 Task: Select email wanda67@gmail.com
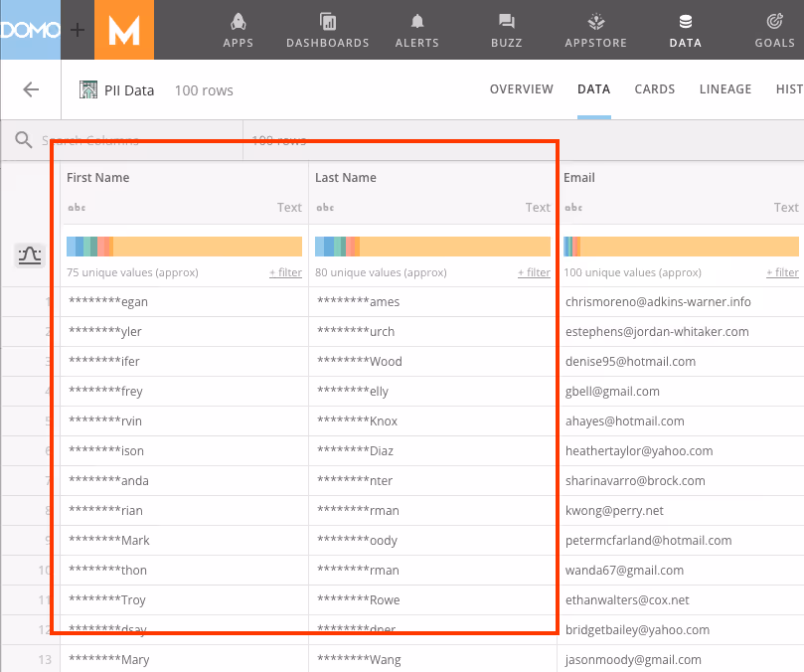click(624, 570)
